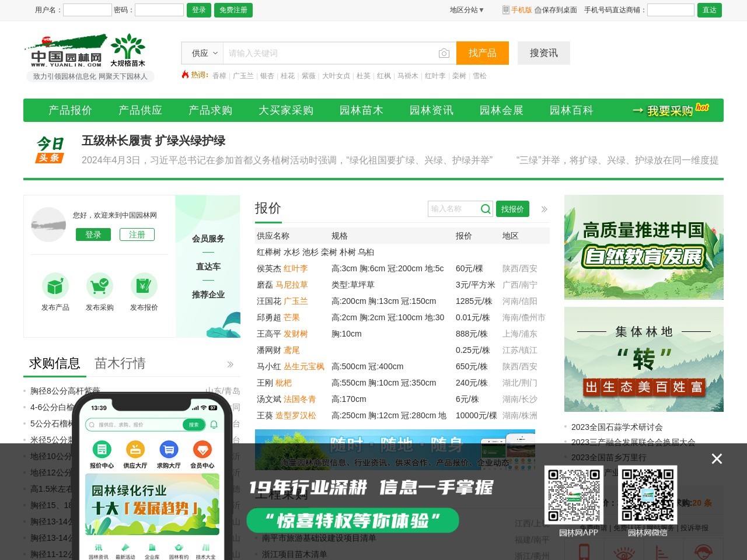747x560 pixels.
Task: Click 直达车 in the side panel
Action: coord(208,267)
